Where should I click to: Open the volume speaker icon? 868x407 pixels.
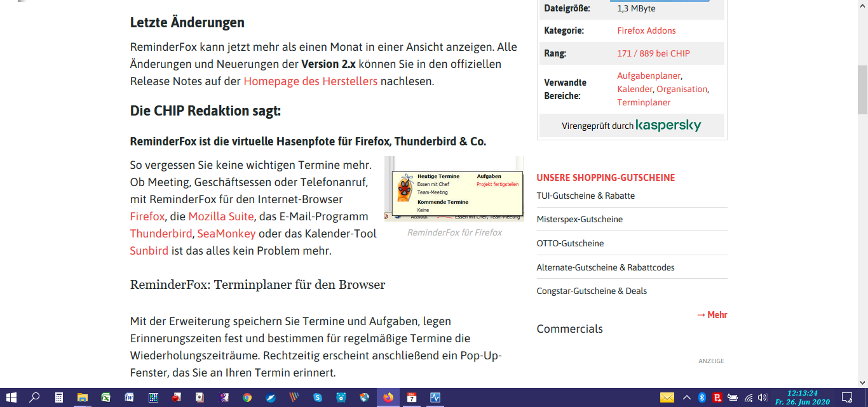click(763, 397)
